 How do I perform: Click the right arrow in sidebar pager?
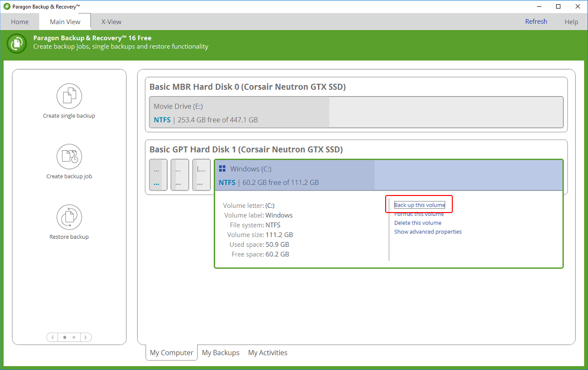(x=85, y=337)
